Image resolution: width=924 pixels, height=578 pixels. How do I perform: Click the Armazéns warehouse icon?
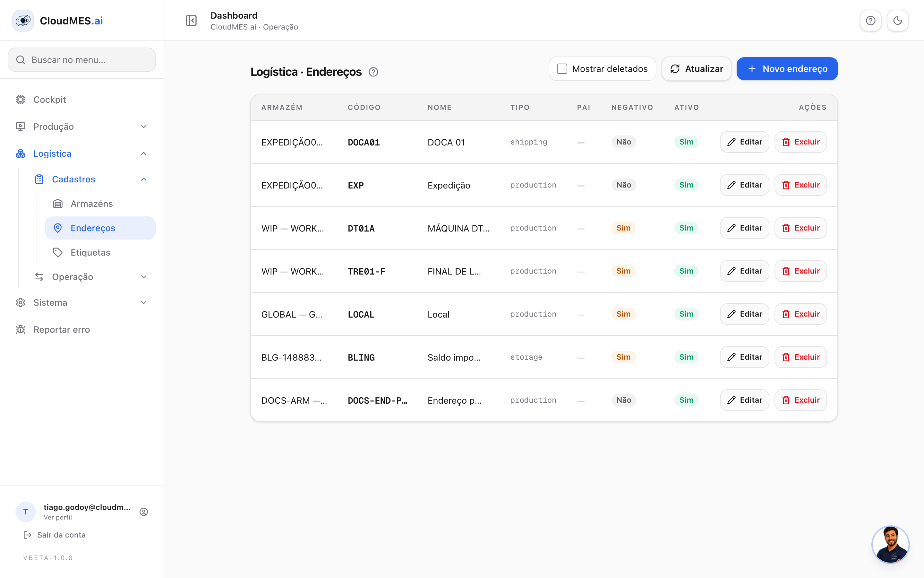coord(58,204)
